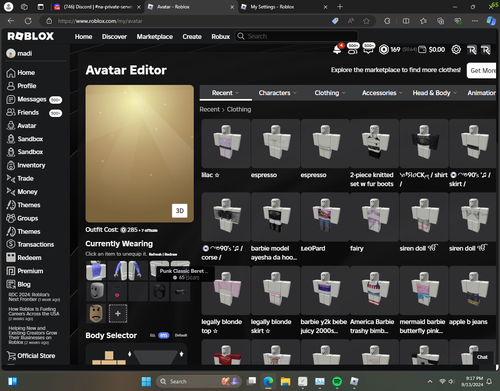Select the 2-piece knitted set thumbnail

click(374, 143)
